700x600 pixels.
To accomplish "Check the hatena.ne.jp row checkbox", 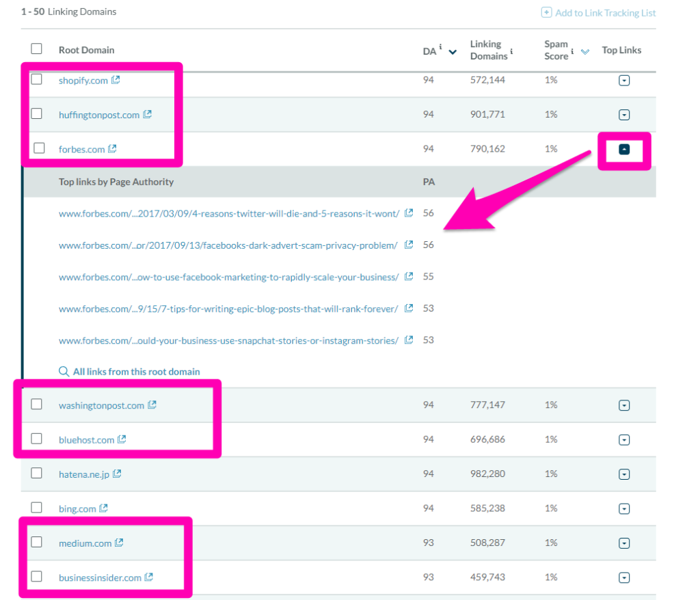I will pos(37,473).
